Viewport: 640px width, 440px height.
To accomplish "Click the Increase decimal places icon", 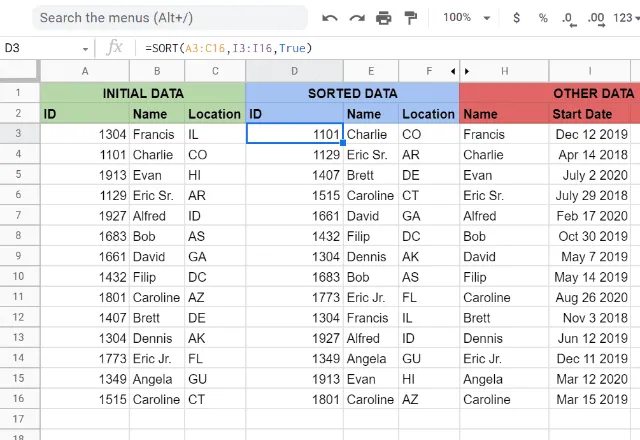I will [596, 19].
